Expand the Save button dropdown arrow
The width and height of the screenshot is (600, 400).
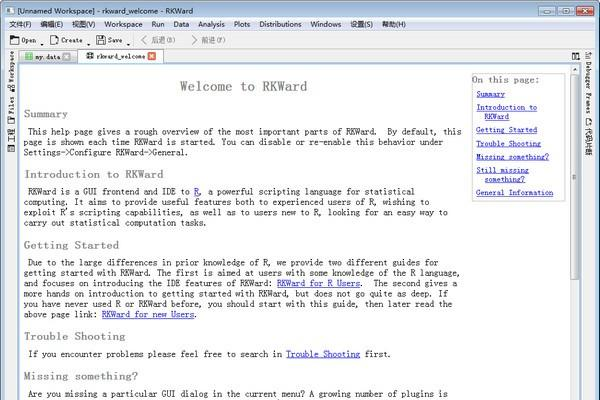point(128,44)
